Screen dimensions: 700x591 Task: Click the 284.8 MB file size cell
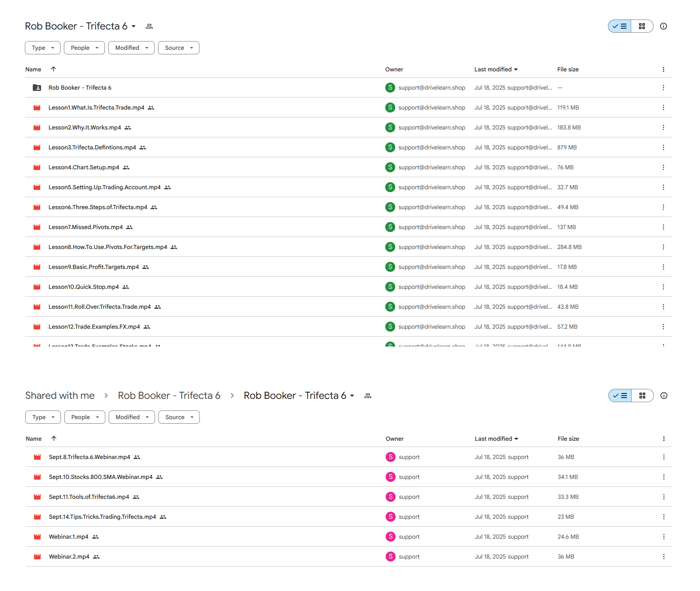pos(569,247)
